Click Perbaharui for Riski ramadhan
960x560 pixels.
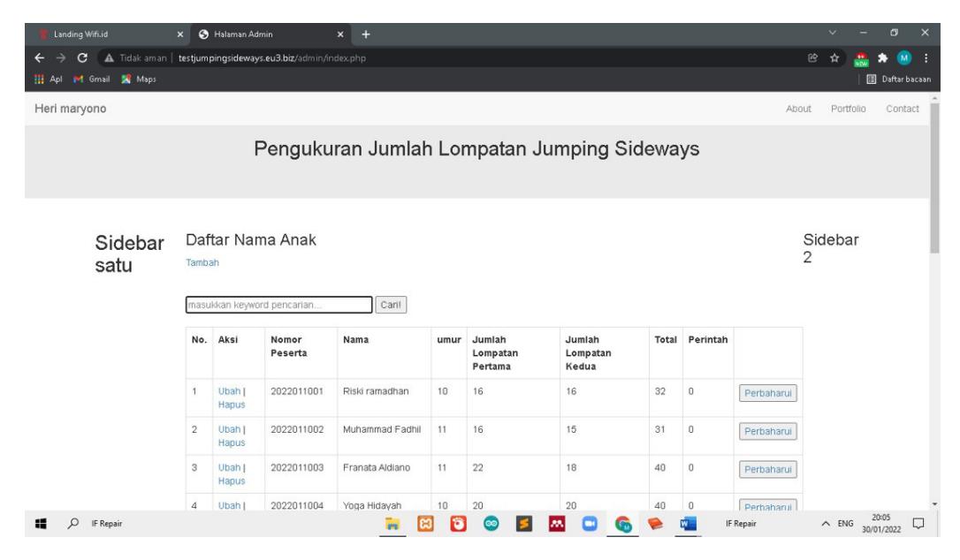coord(768,394)
